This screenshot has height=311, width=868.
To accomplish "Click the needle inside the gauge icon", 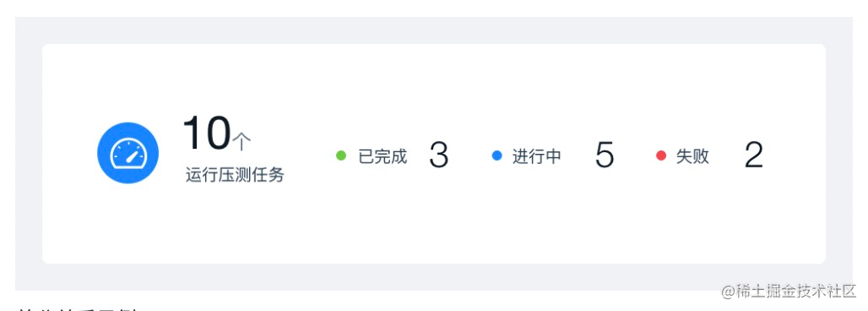I will pyautogui.click(x=131, y=157).
